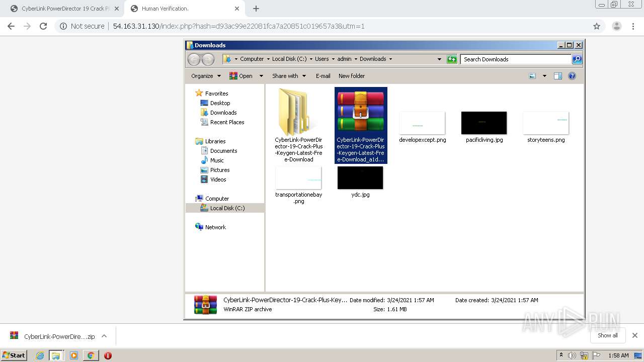The height and width of the screenshot is (362, 644).
Task: Select Local Disk (C:) in breadcrumb
Action: click(289, 59)
